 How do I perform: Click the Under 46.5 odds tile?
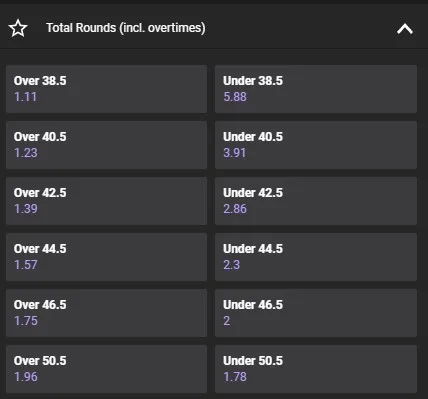[316, 313]
